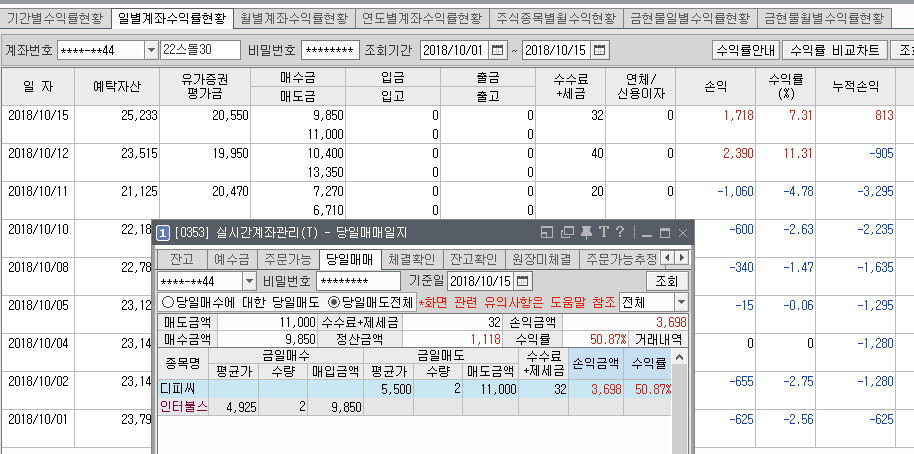This screenshot has width=914, height=454.
Task: Click main window 비밀번호 input field
Action: pos(330,50)
